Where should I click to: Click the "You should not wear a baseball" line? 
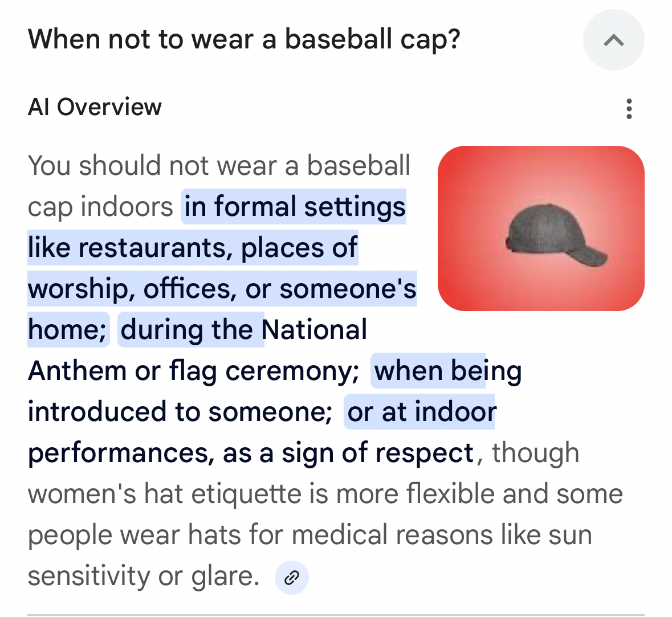[x=219, y=166]
